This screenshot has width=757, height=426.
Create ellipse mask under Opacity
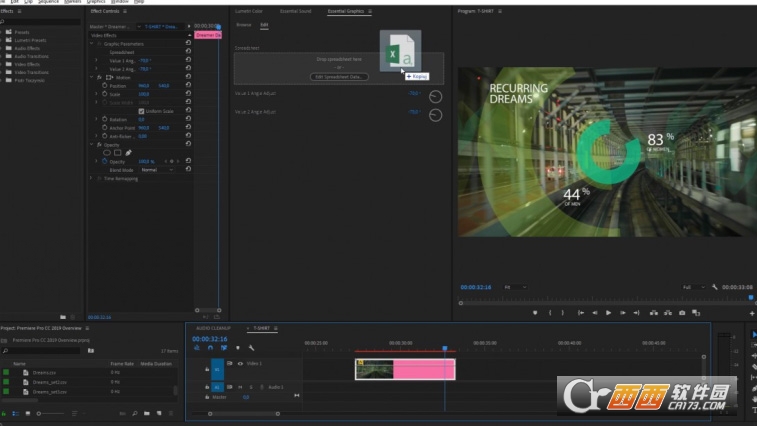pos(107,153)
